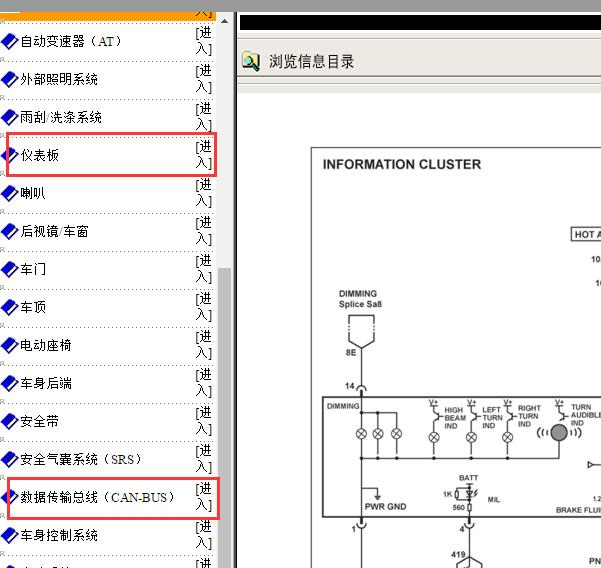Click the RIGHT TURN IND label
Viewport: 601px width, 568px height.
tap(529, 416)
